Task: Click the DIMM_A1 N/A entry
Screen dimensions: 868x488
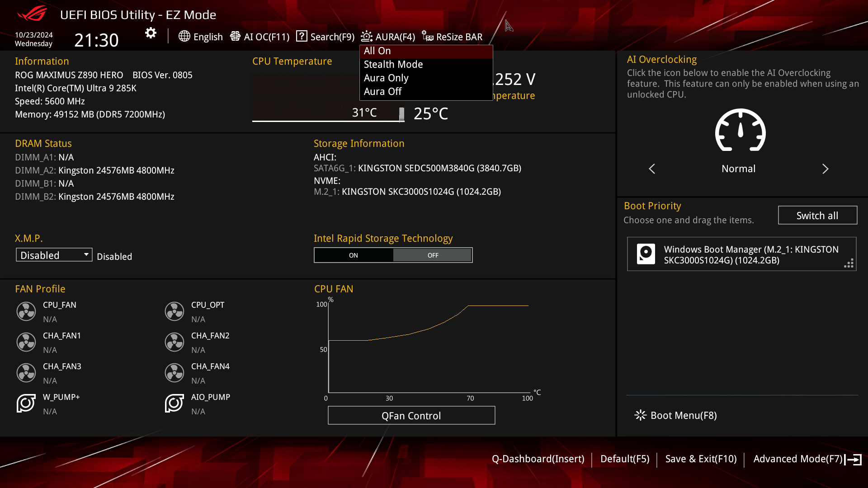Action: [44, 157]
